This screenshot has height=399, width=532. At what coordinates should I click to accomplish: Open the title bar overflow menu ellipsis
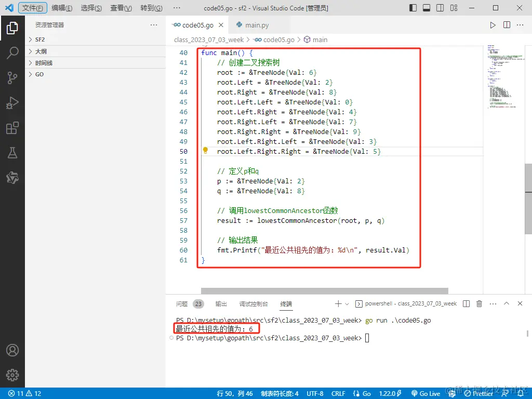(177, 8)
